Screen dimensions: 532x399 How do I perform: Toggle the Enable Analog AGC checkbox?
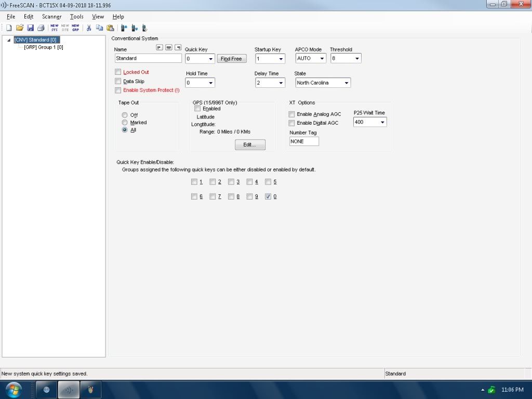291,114
